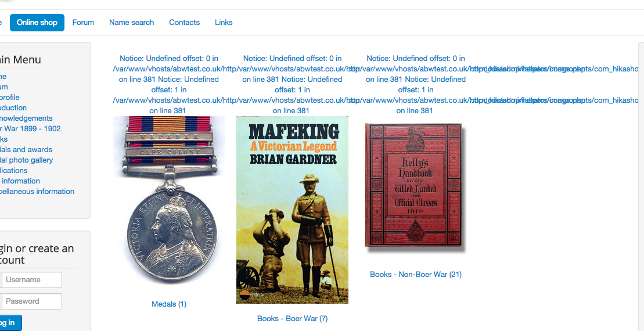Open the Online shop tab
The height and width of the screenshot is (331, 644).
click(x=37, y=23)
